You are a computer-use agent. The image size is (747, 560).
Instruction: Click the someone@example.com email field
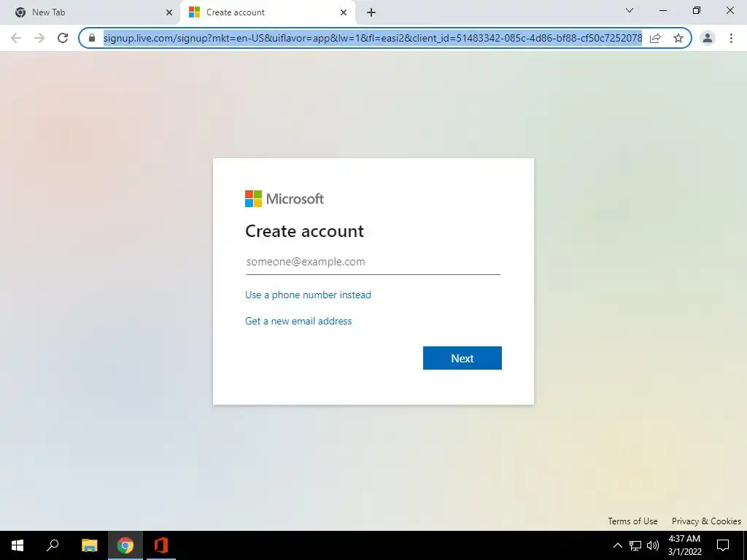(373, 262)
